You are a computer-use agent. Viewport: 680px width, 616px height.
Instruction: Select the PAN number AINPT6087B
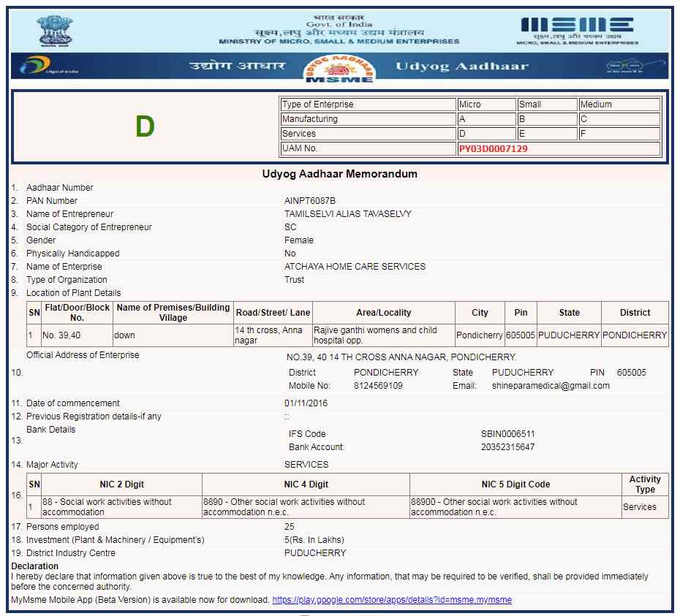309,201
